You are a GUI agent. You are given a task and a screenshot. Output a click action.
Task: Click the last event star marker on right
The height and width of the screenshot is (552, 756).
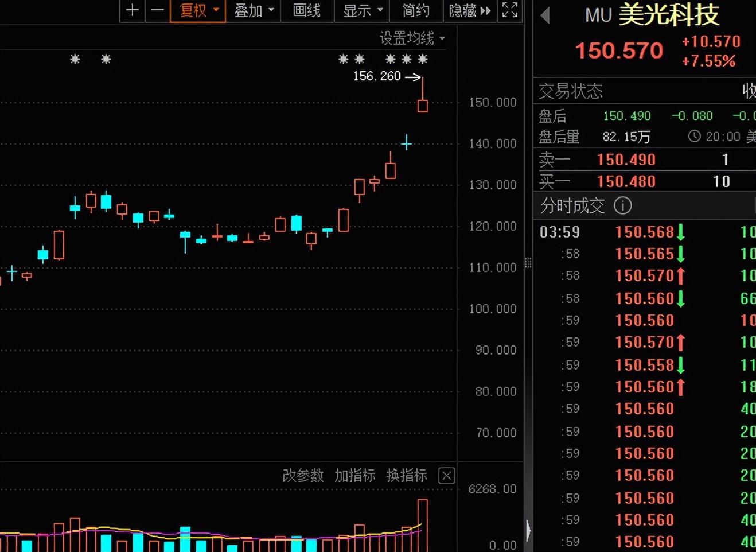click(x=423, y=59)
